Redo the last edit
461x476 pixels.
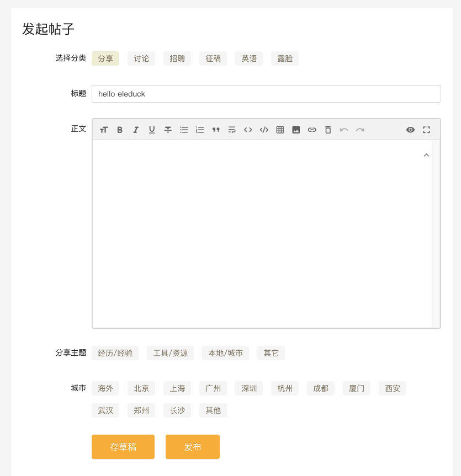(360, 130)
